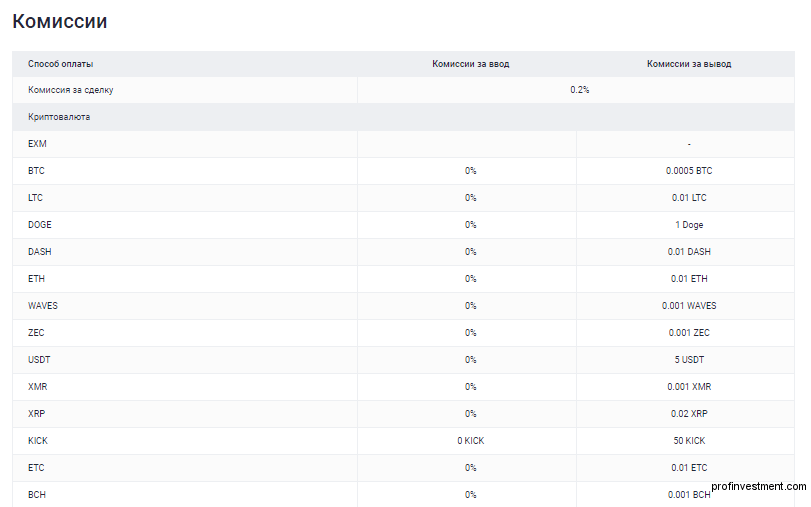811x507 pixels.
Task: Click the 'Комиссии' page heading
Action: (x=59, y=21)
